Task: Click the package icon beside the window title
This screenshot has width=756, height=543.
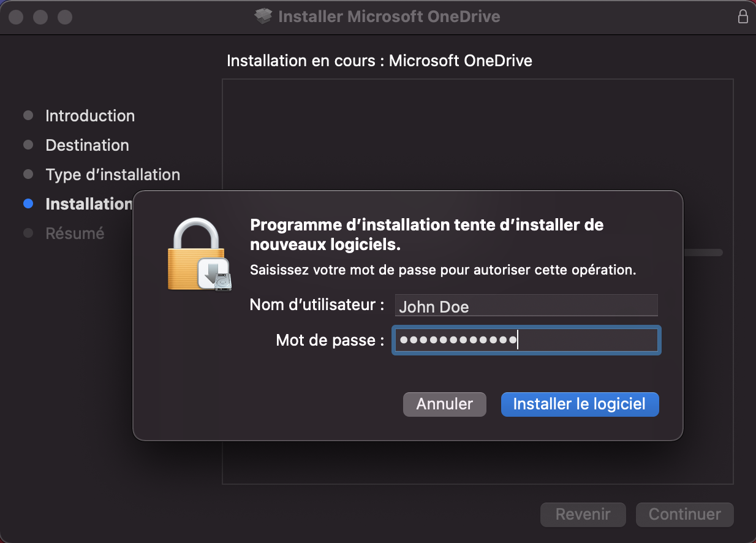Action: pos(263,17)
